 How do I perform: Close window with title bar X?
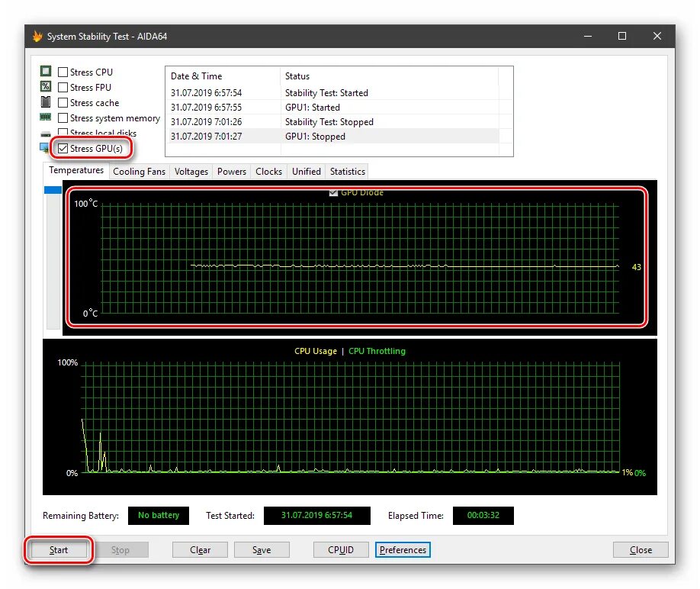657,36
